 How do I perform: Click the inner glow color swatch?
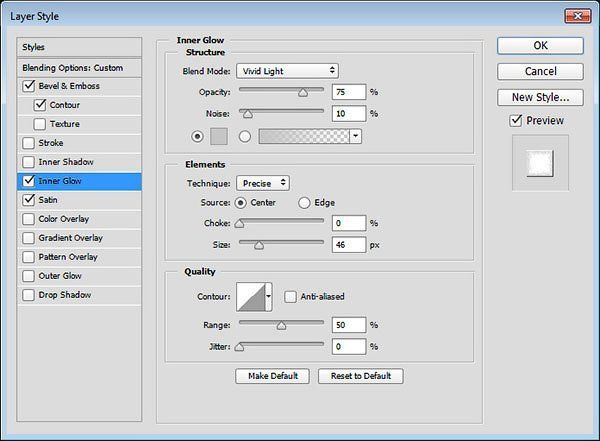[x=219, y=136]
